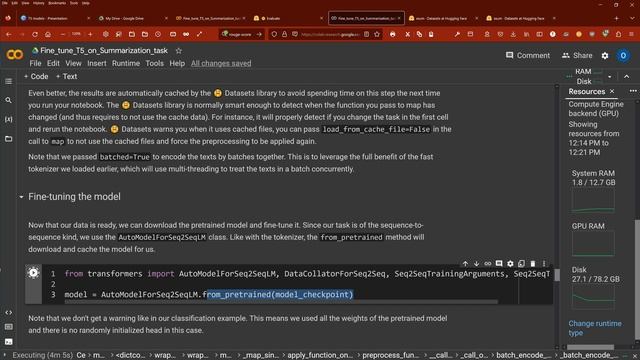Zoom in with browser plus button
This screenshot has height=360, width=640.
pyautogui.click(x=90, y=34)
